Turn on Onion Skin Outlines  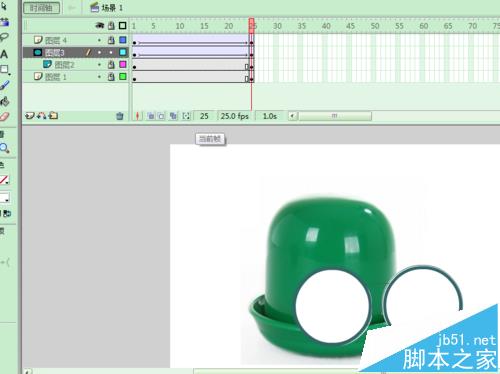[161, 116]
